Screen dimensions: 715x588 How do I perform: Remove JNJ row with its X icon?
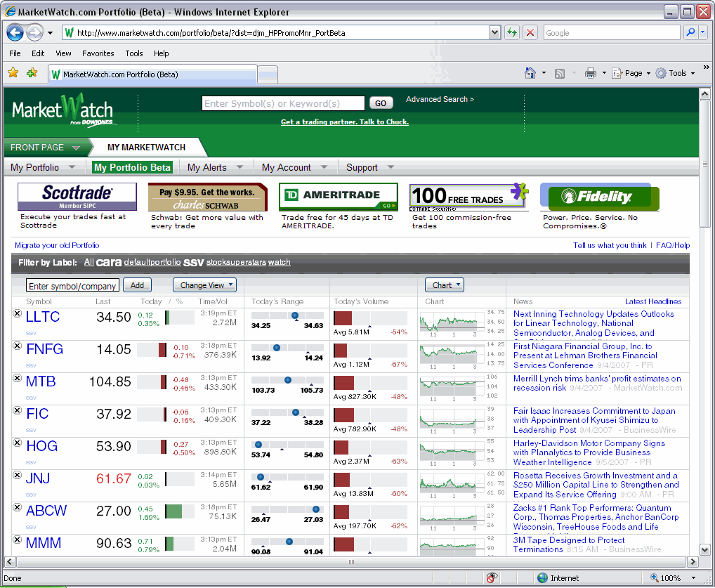click(x=18, y=476)
